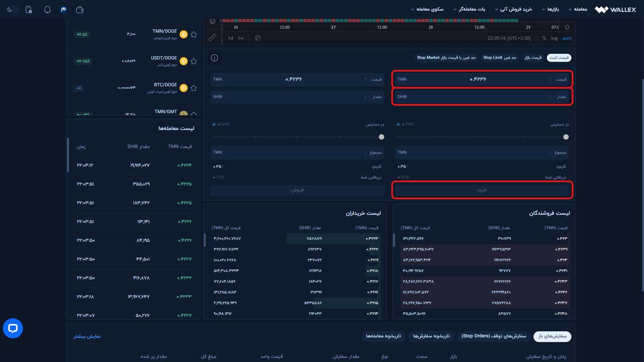Viewport: 644px width, 362px height.
Task: Click the فروش sell button
Action: coord(298,190)
